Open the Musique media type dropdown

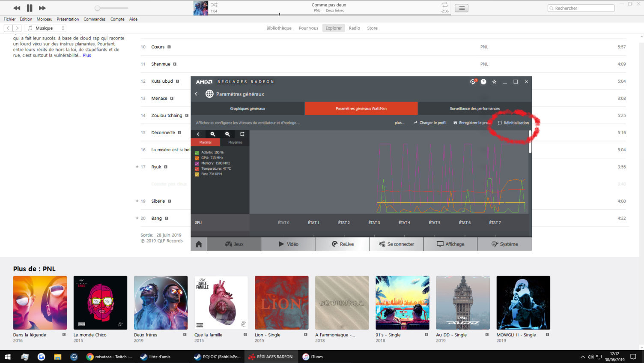coord(46,28)
